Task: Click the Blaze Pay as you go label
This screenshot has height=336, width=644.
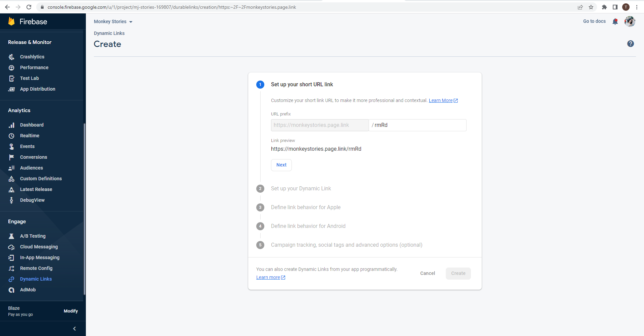Action: point(20,311)
